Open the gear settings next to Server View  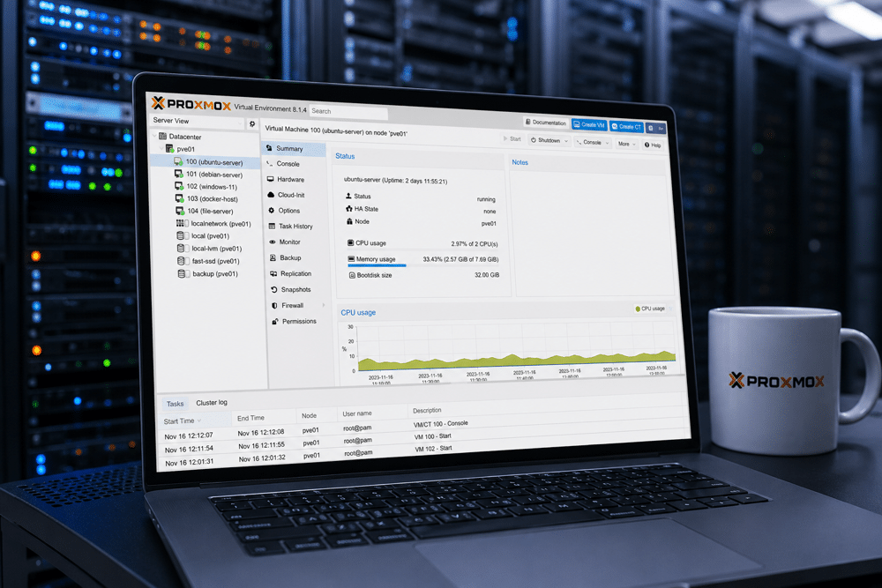[252, 123]
